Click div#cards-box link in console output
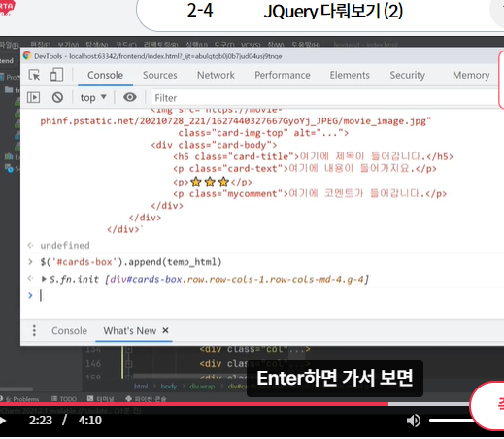The width and height of the screenshot is (504, 439). 146,279
